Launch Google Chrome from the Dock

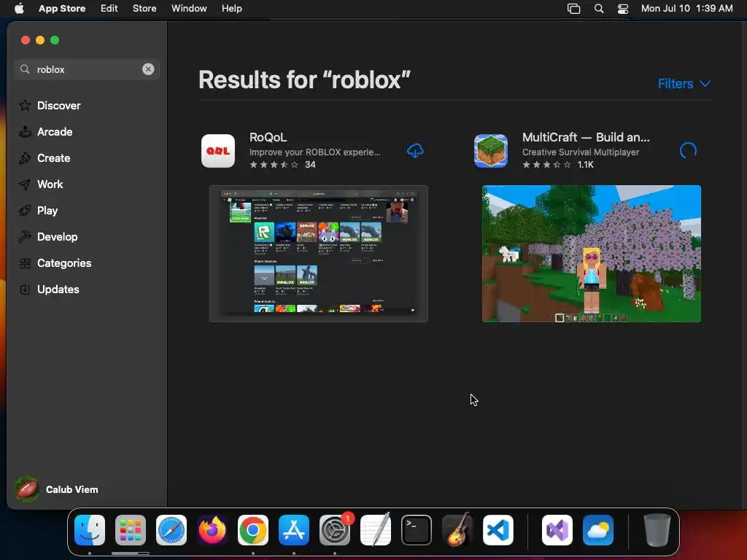click(x=253, y=530)
